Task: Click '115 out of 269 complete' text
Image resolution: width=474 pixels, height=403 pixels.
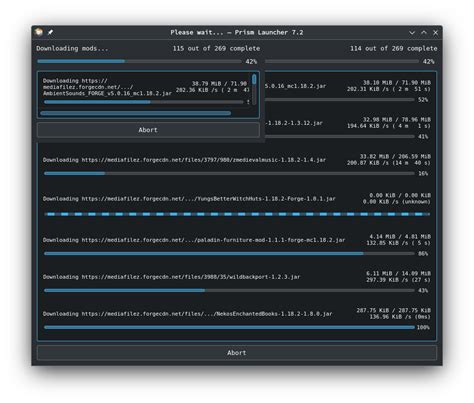Action: (x=216, y=48)
